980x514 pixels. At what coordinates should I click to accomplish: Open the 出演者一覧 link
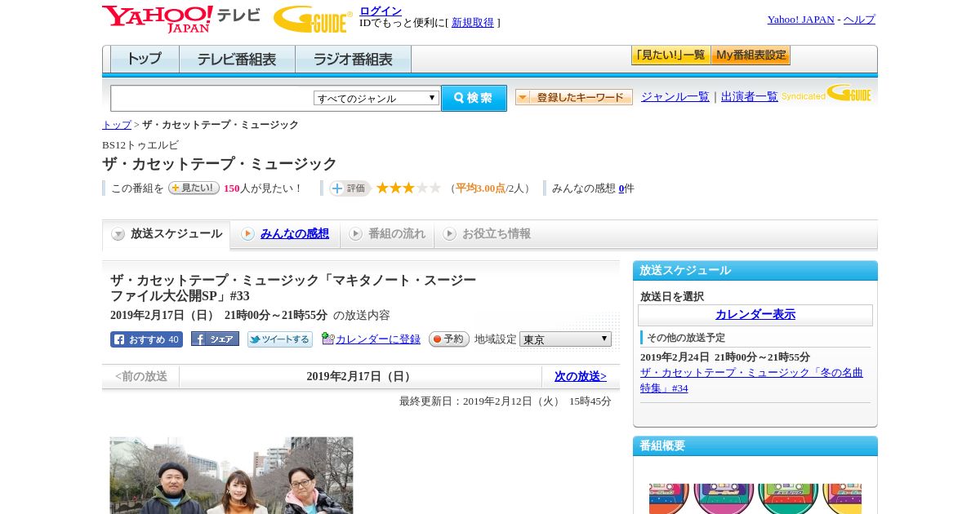(750, 96)
